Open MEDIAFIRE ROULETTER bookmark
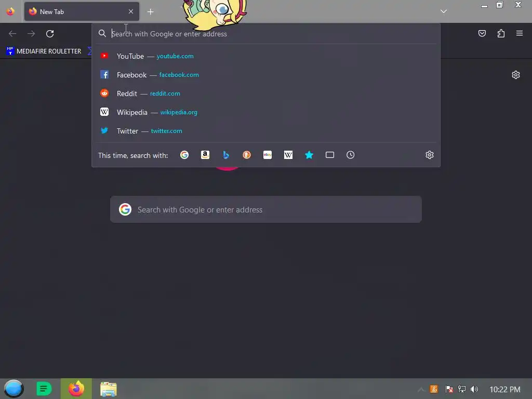This screenshot has width=532, height=399. tap(44, 51)
